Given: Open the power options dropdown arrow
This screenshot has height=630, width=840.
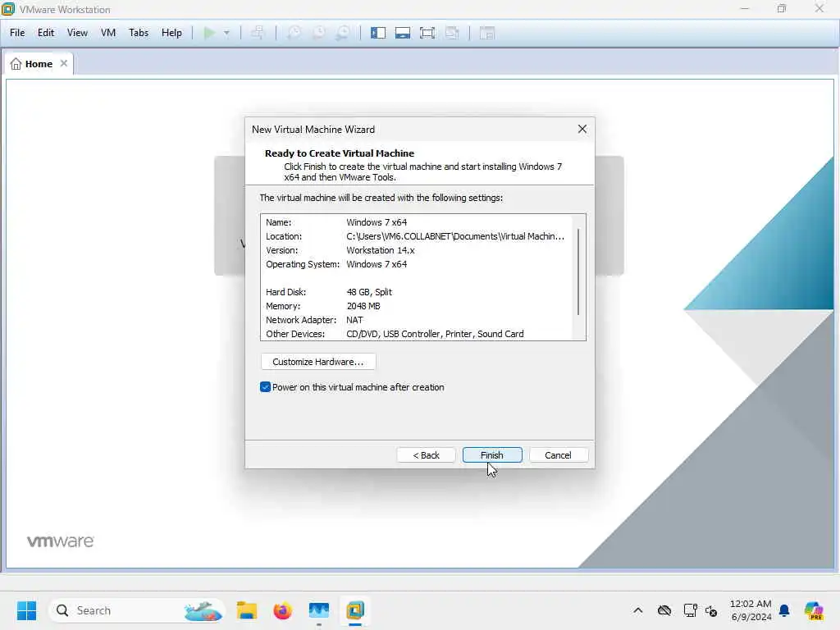Looking at the screenshot, I should click(226, 33).
